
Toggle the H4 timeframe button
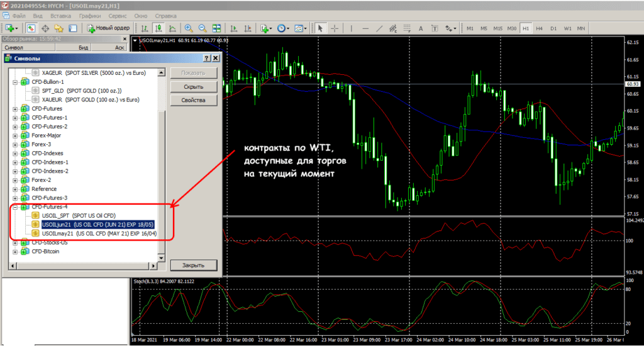pos(540,28)
